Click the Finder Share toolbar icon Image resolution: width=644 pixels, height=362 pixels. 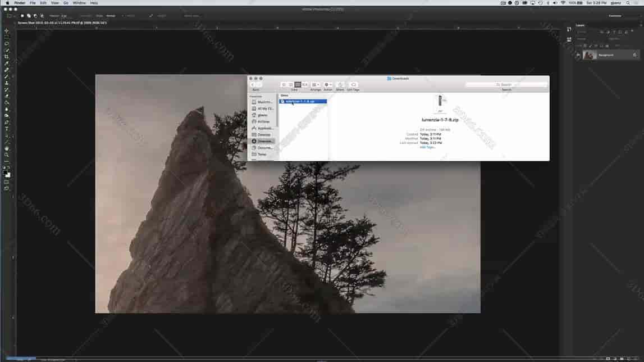(x=340, y=85)
